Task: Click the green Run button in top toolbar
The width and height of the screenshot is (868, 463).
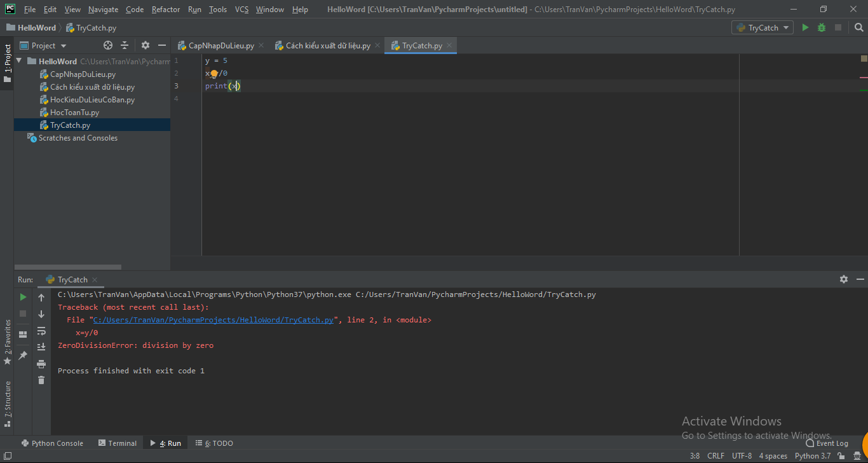Action: [x=805, y=27]
